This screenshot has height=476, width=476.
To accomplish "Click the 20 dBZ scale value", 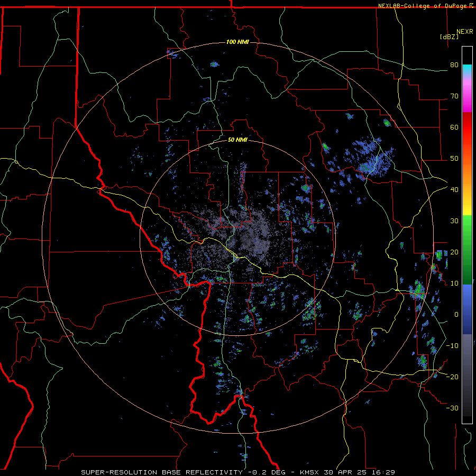I will 454,252.
